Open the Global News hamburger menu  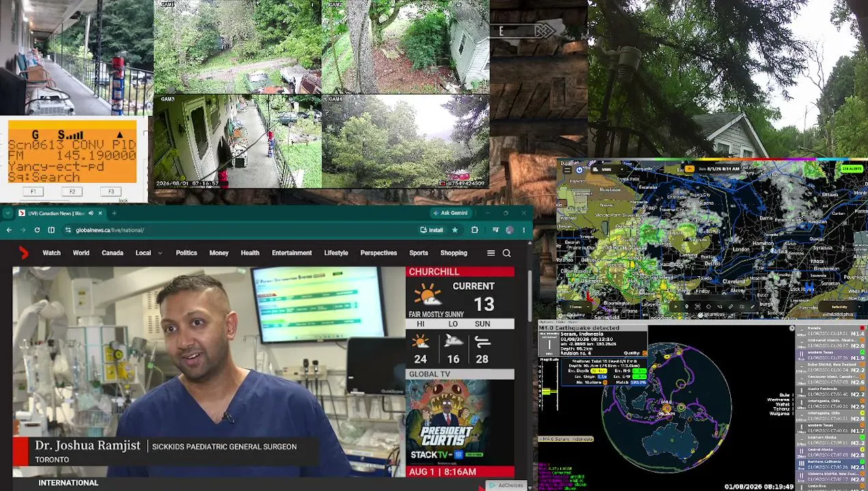491,253
